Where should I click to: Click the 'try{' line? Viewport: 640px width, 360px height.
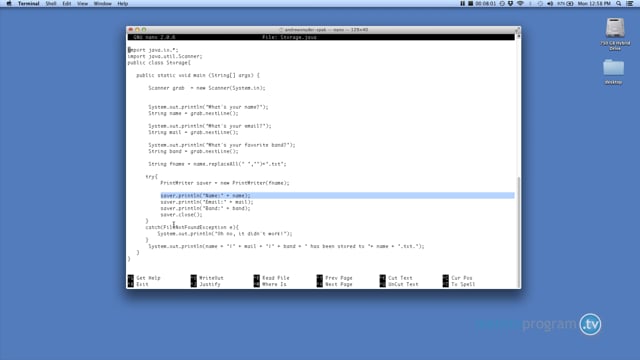(x=151, y=176)
